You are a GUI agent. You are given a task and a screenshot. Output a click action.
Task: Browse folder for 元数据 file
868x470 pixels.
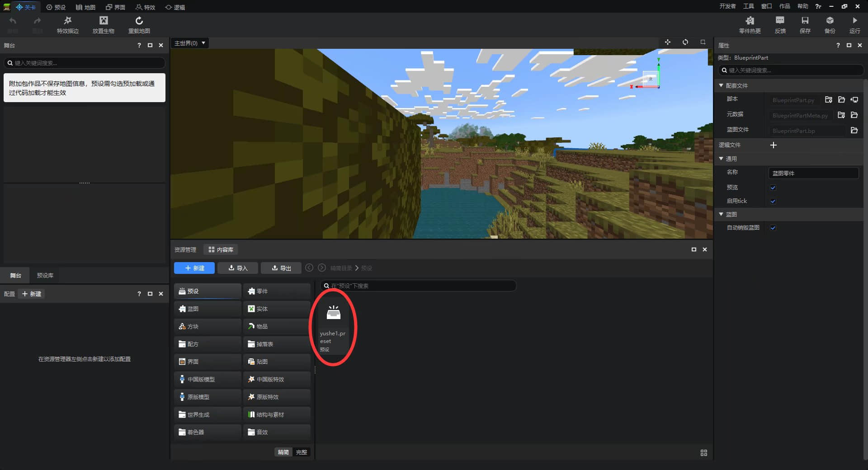(854, 115)
